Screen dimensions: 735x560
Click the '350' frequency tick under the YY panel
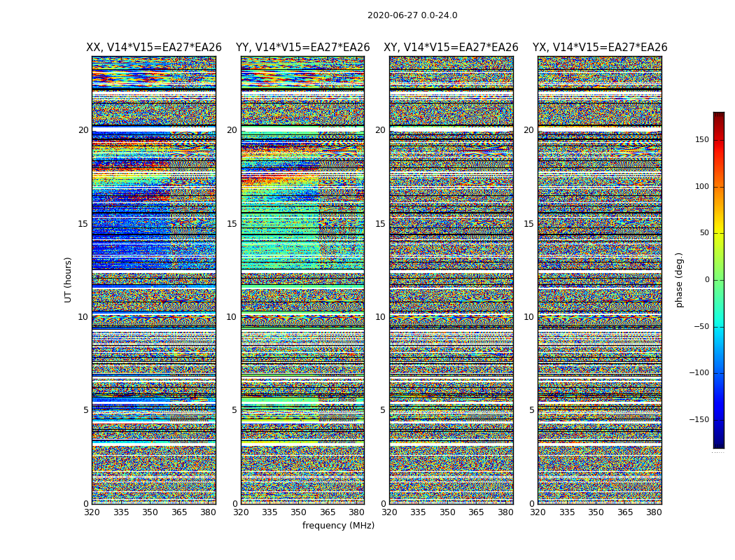(x=299, y=512)
